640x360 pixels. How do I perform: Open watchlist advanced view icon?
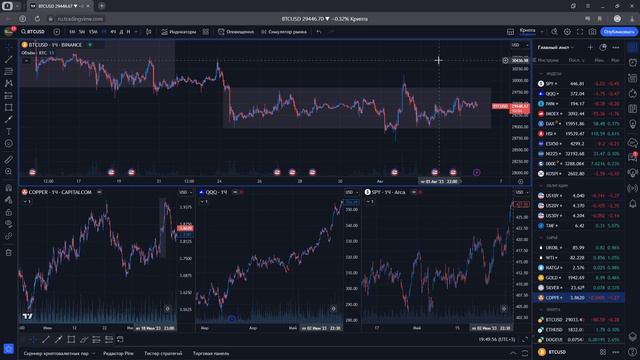tap(603, 47)
